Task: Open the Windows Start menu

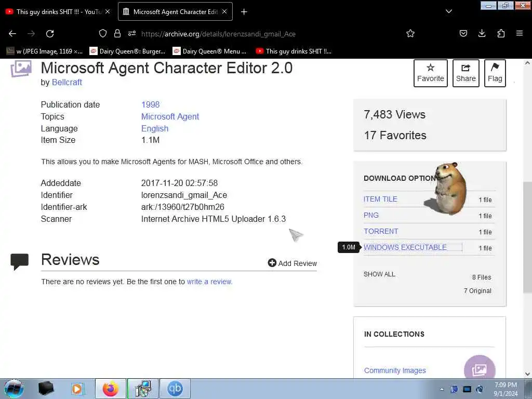Action: coord(14,389)
